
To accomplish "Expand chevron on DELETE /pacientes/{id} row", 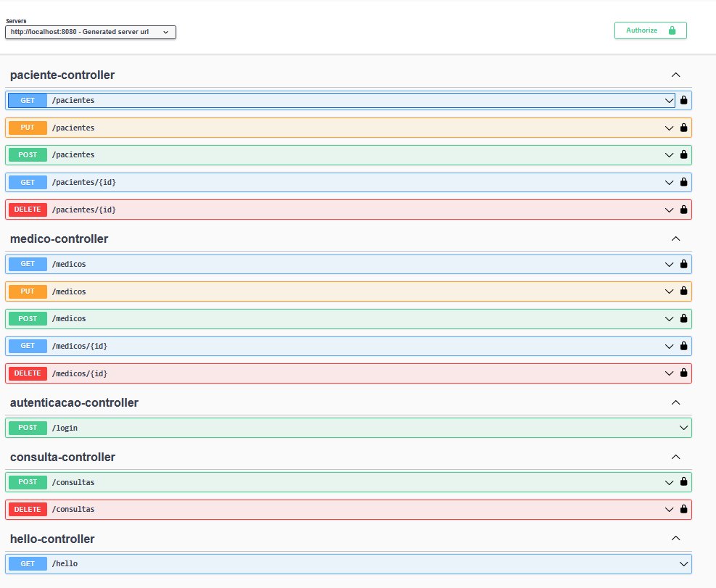I will pyautogui.click(x=669, y=210).
